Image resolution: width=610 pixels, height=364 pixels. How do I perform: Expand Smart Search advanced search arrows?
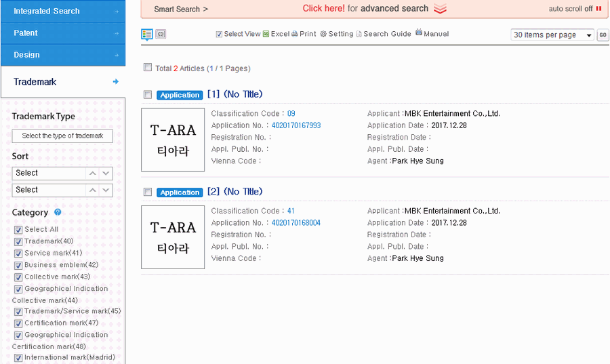tap(440, 9)
